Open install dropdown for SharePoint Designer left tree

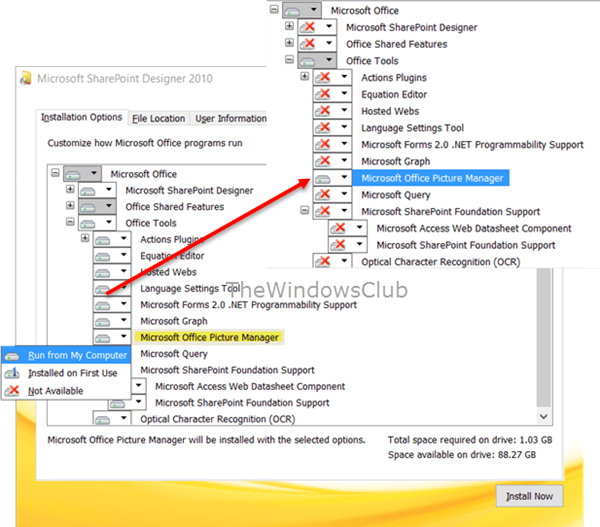(109, 189)
